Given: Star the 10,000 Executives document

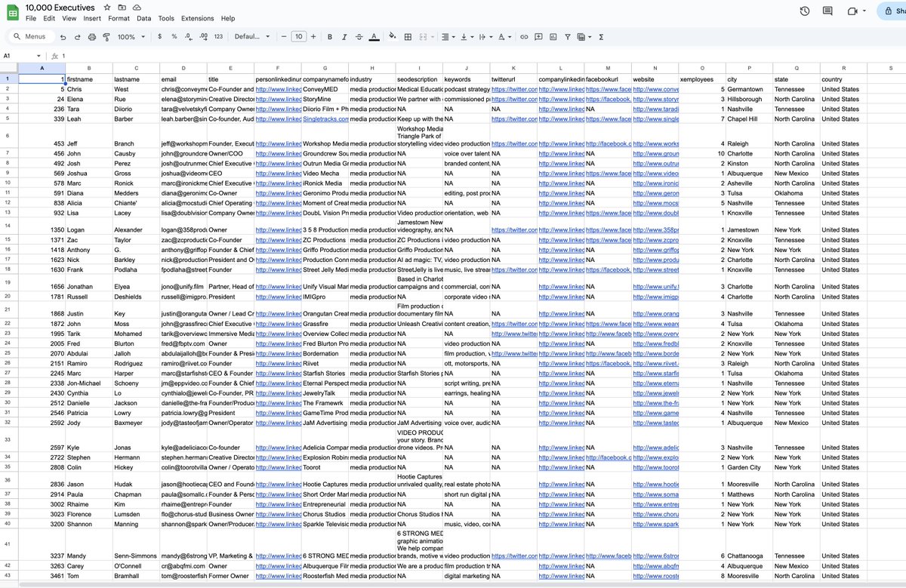Looking at the screenshot, I should coord(107,7).
